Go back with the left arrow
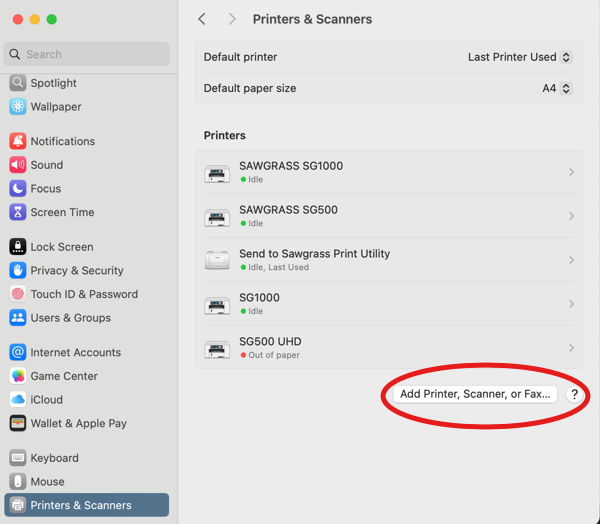600x524 pixels. click(x=202, y=19)
